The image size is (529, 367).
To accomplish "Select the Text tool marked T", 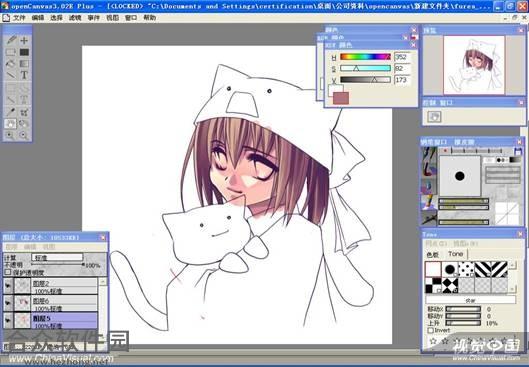I will point(24,75).
